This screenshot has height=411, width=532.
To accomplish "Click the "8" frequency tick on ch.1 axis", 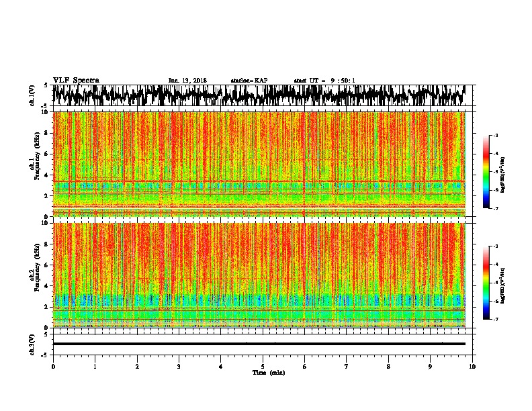I will pyautogui.click(x=47, y=133).
